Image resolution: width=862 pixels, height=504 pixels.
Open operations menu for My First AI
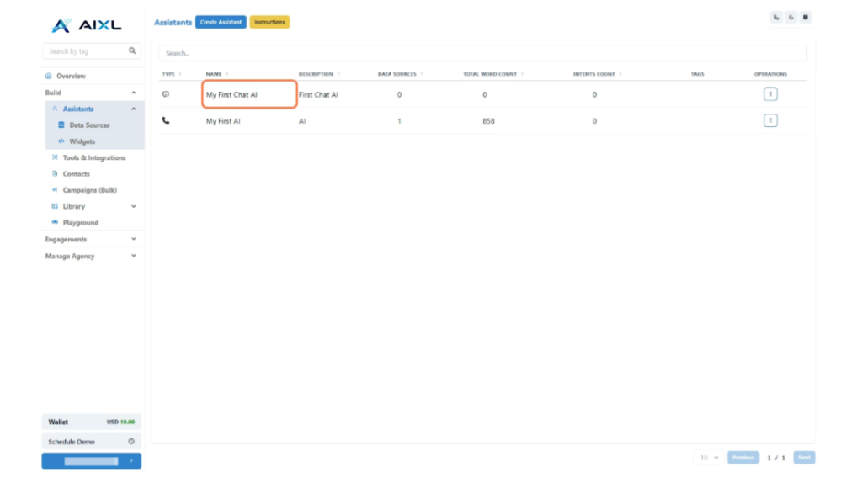770,121
